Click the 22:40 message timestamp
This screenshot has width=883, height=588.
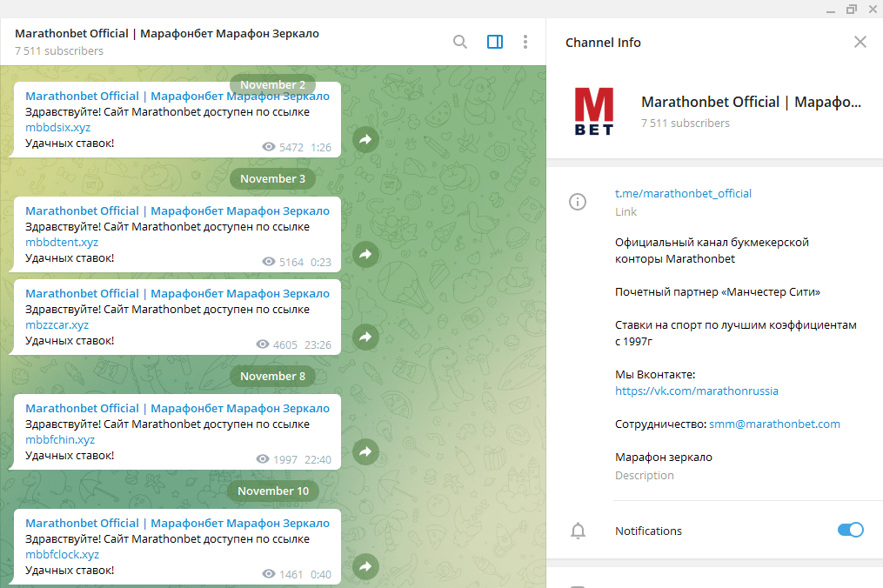(318, 459)
